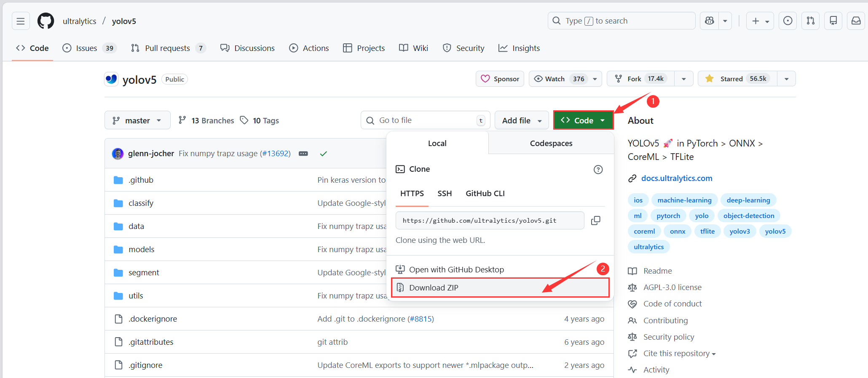The image size is (868, 378).
Task: Open pull requests icon in header
Action: [x=811, y=21]
